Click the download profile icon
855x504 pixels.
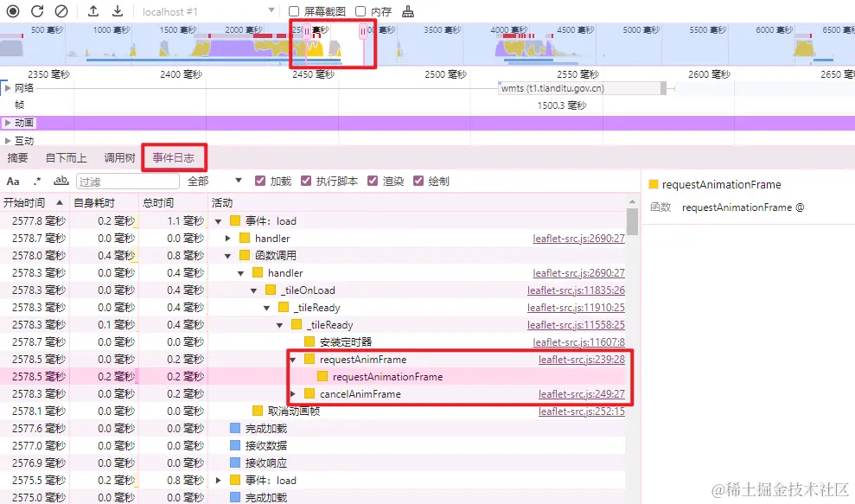click(118, 11)
